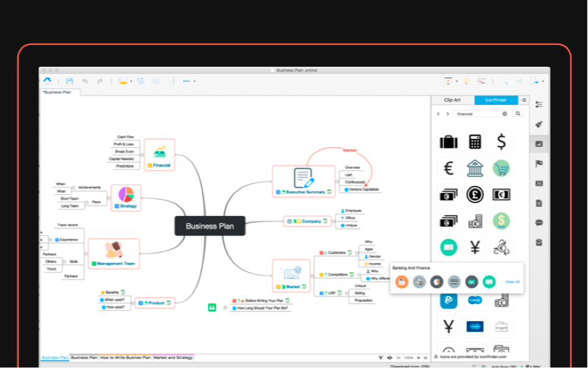588x368 pixels.
Task: Open the Markers flag panel in sidebar
Action: [539, 164]
